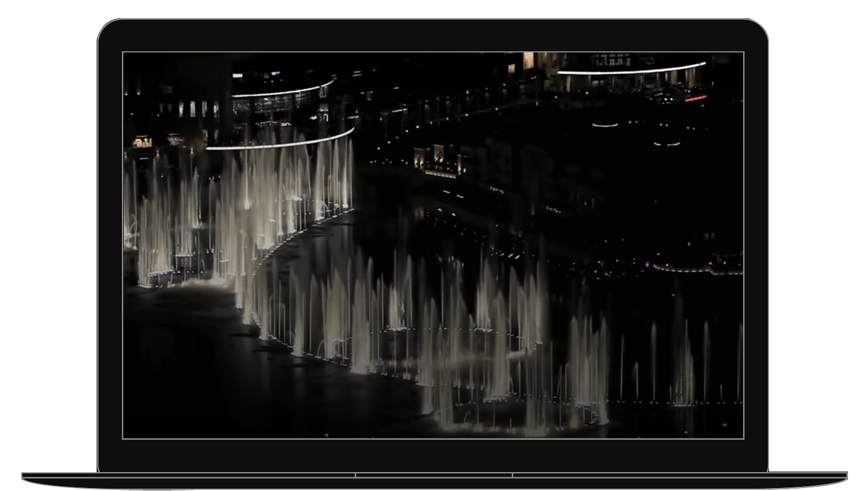Click the curved white light strip at top right
The height and width of the screenshot is (491, 868).
631,69
